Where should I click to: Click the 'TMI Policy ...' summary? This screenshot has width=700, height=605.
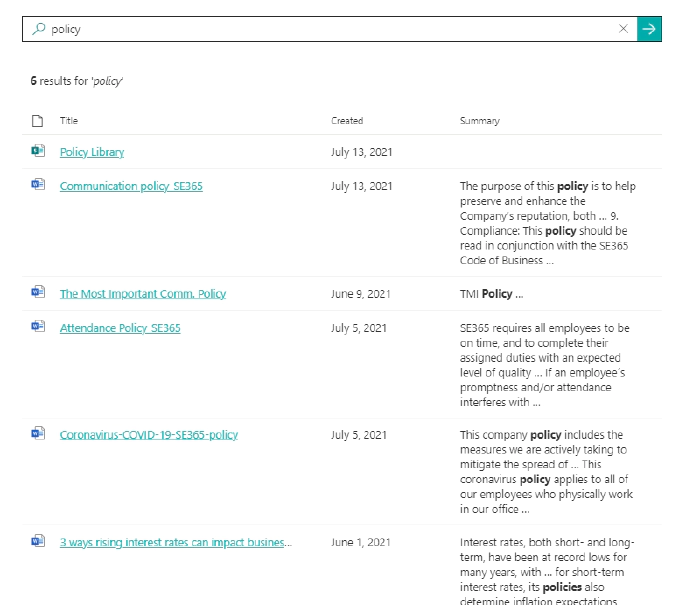pyautogui.click(x=491, y=294)
